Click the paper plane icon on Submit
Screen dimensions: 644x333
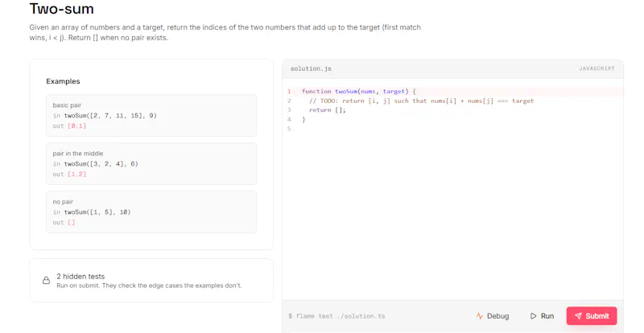[578, 316]
